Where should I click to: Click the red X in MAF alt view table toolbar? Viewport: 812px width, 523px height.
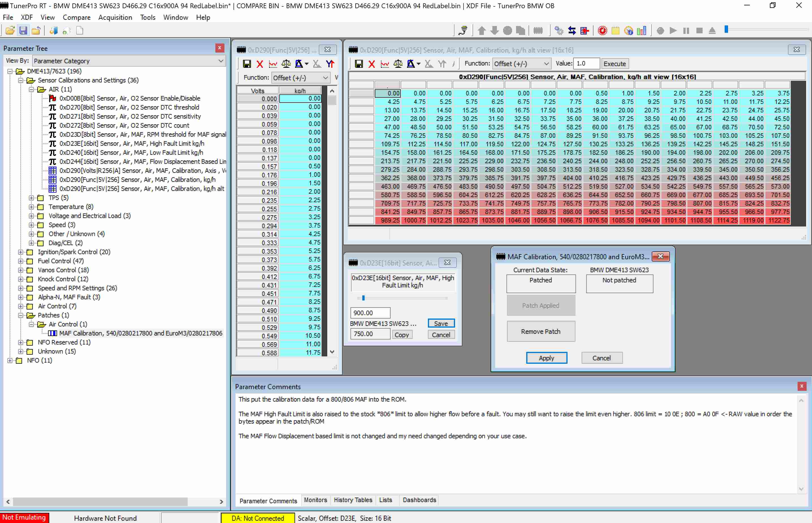(371, 64)
